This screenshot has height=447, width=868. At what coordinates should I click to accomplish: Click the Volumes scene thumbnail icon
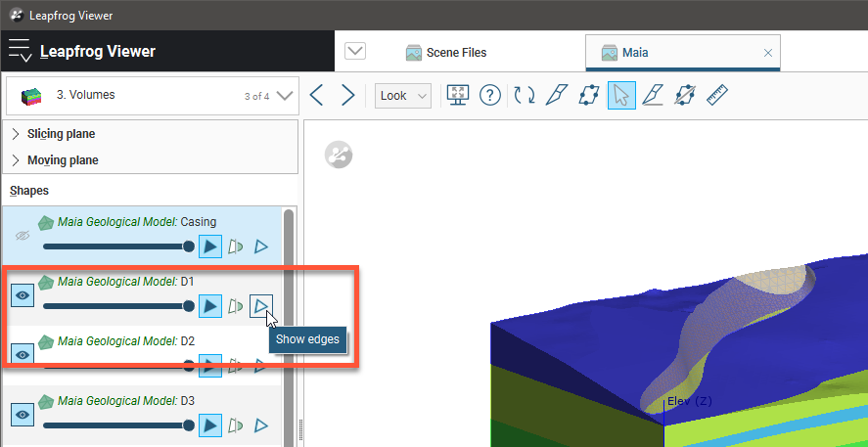coord(31,96)
